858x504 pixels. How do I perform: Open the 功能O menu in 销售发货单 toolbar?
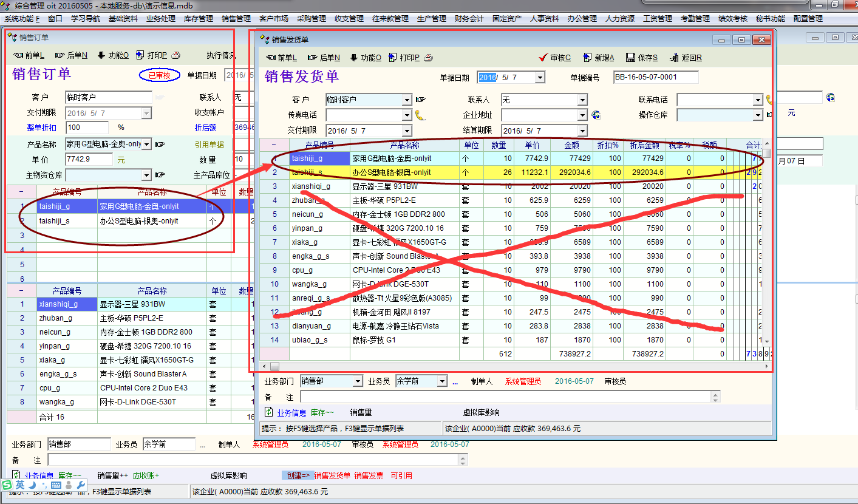(366, 58)
